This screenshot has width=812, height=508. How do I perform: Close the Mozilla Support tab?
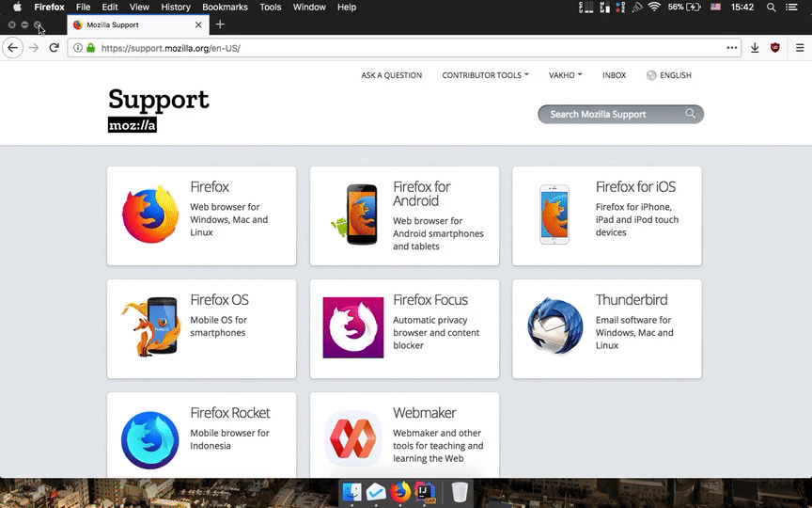tap(198, 24)
